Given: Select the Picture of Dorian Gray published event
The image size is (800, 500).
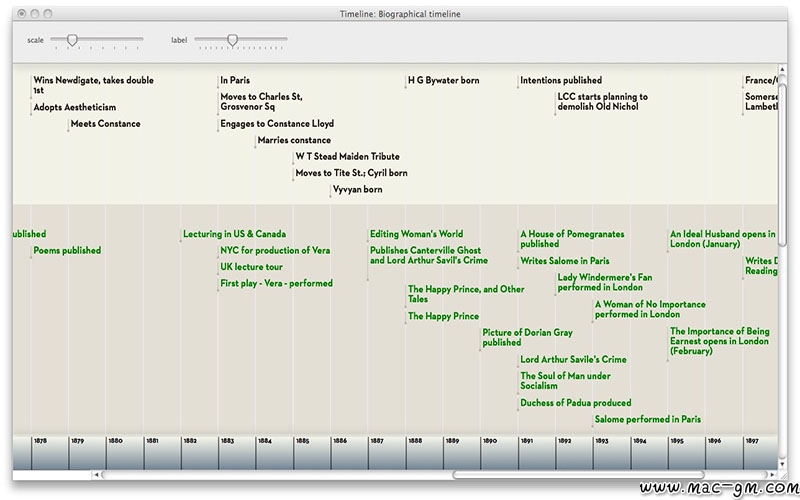Looking at the screenshot, I should pyautogui.click(x=527, y=337).
